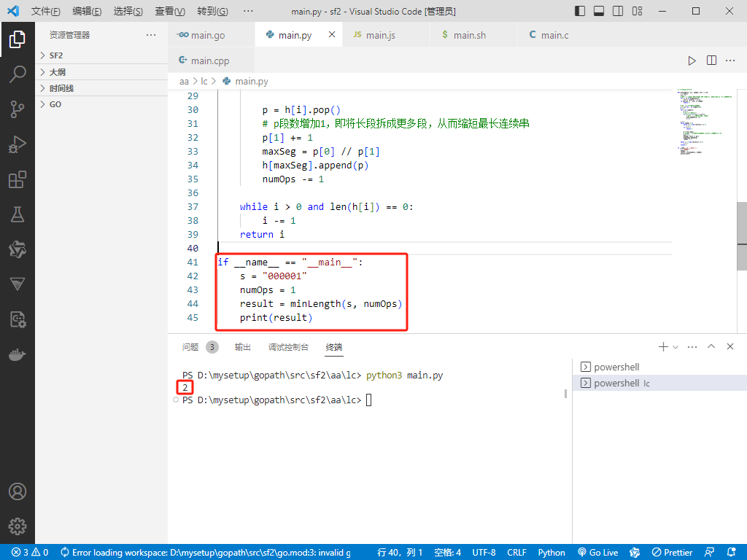The image size is (747, 560).
Task: Open the 选择(S) menu
Action: [x=128, y=11]
